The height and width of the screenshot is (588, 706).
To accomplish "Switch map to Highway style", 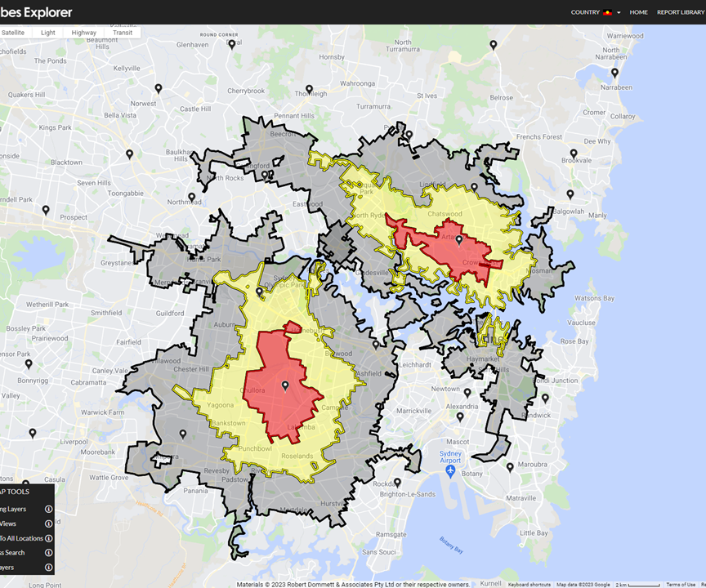I will pyautogui.click(x=83, y=33).
